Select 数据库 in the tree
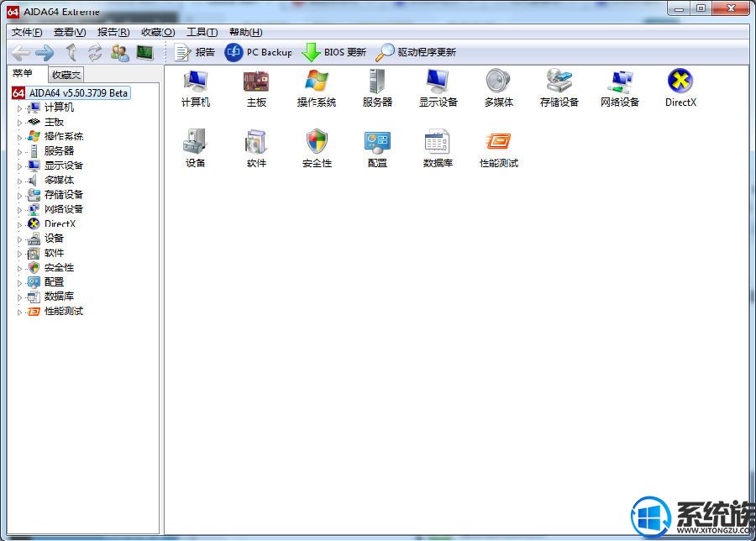The height and width of the screenshot is (541, 756). pyautogui.click(x=60, y=297)
